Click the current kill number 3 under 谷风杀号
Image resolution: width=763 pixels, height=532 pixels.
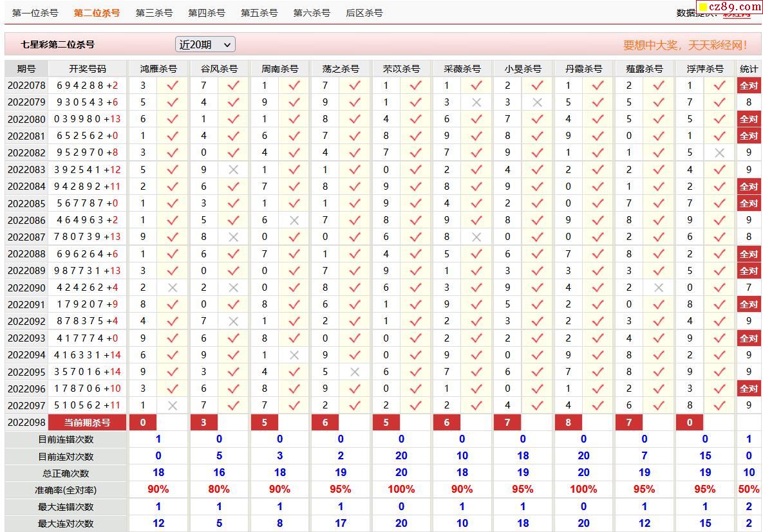(x=203, y=423)
